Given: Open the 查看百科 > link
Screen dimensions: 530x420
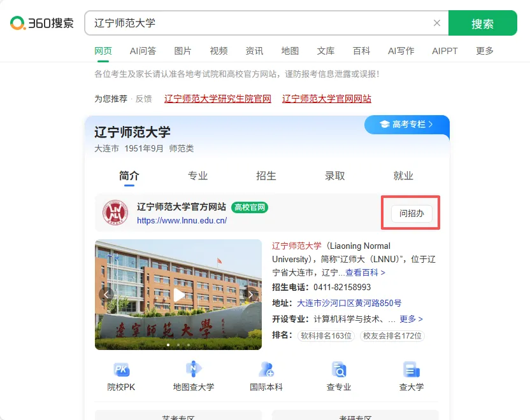Looking at the screenshot, I should click(x=366, y=273).
